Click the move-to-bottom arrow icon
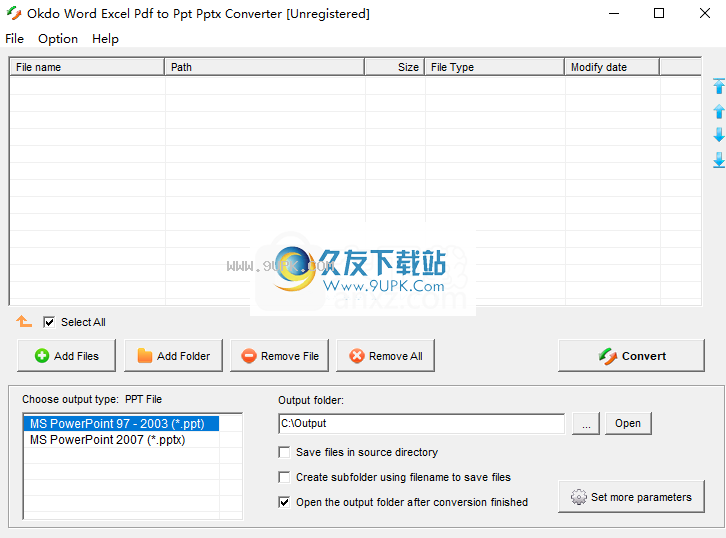 coord(719,160)
